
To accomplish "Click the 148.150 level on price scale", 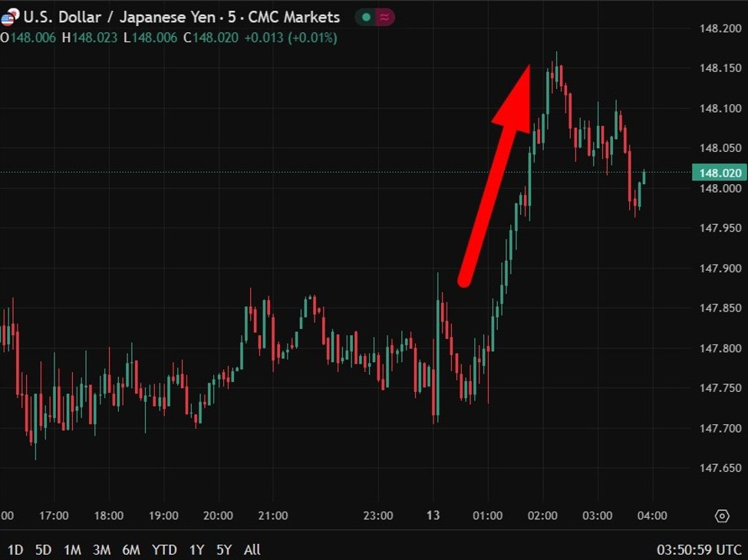I will (721, 68).
